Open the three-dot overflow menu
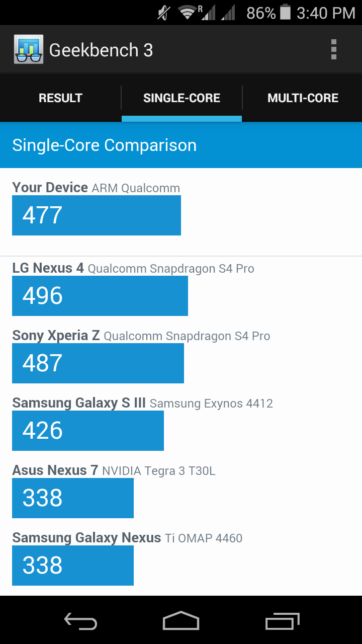This screenshot has width=362, height=644. coord(333,50)
